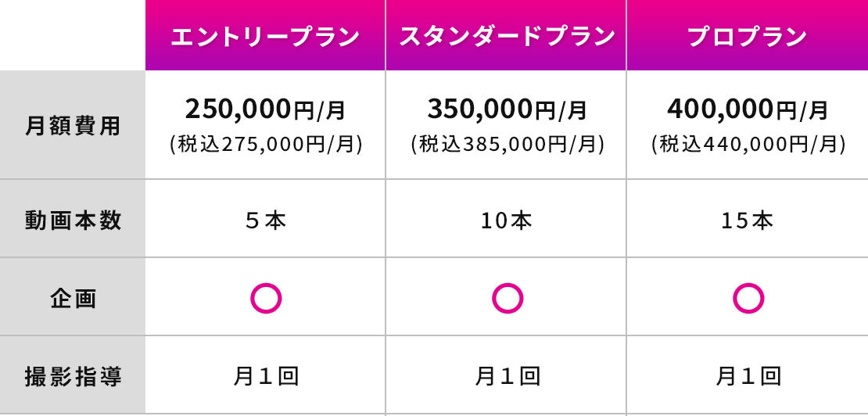
Task: Click the 5本 video count cell
Action: [x=266, y=221]
